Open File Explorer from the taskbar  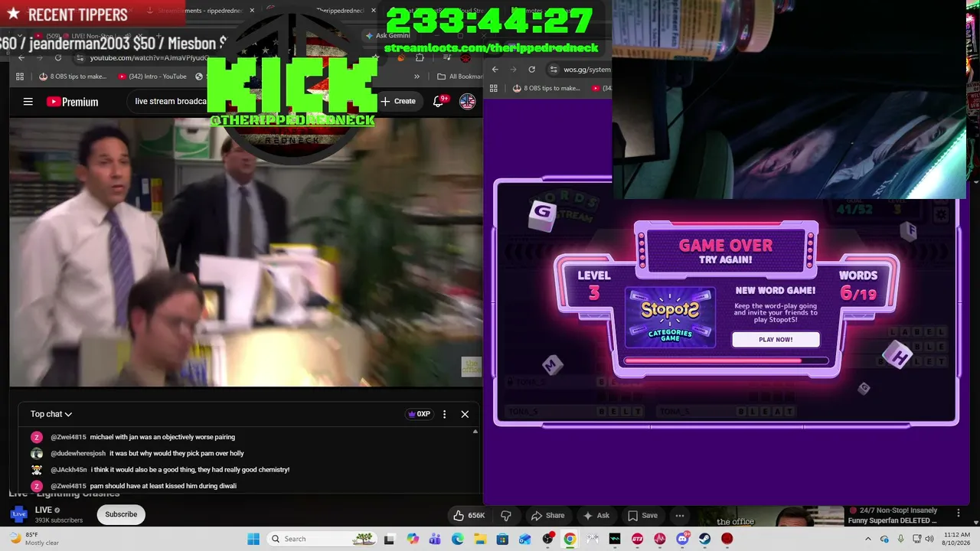480,539
